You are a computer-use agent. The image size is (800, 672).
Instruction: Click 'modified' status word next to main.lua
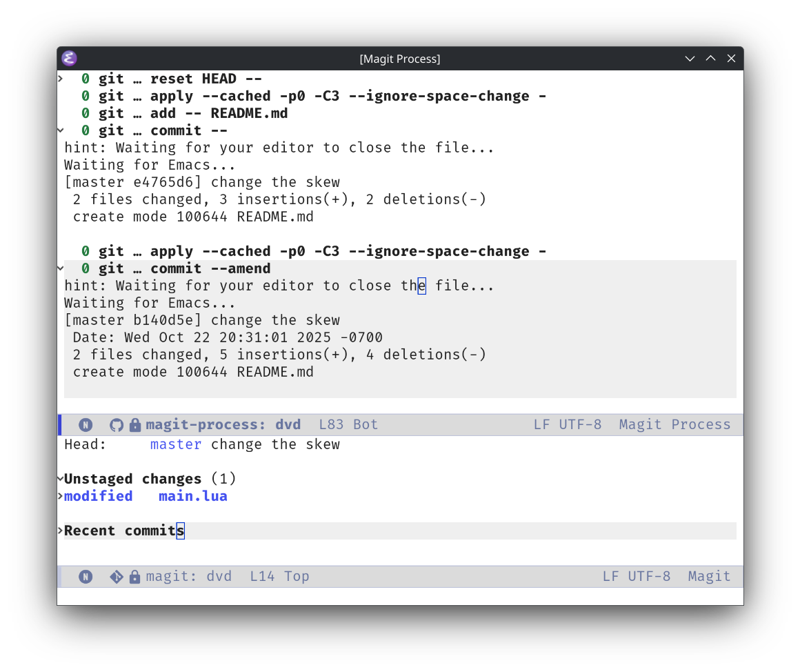[99, 496]
